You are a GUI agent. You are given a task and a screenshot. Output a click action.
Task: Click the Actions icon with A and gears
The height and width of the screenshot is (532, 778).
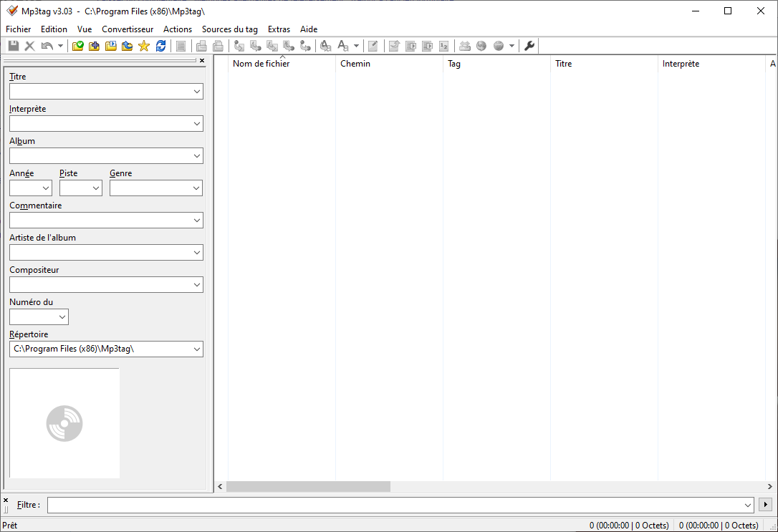pos(325,46)
